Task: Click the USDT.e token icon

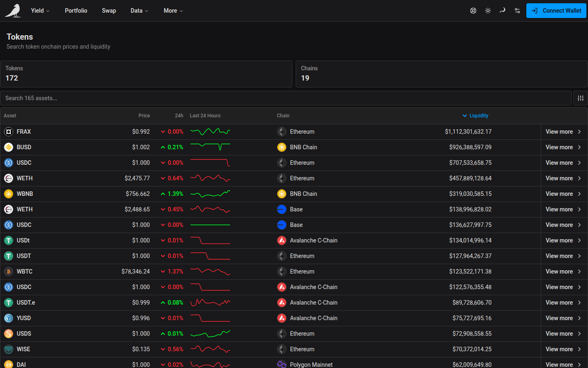Action: [9, 303]
